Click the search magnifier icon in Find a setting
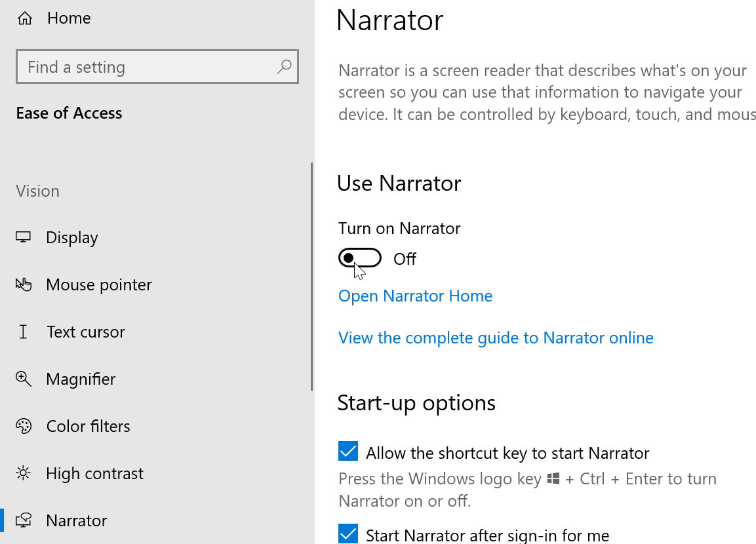The image size is (756, 544). tap(285, 66)
